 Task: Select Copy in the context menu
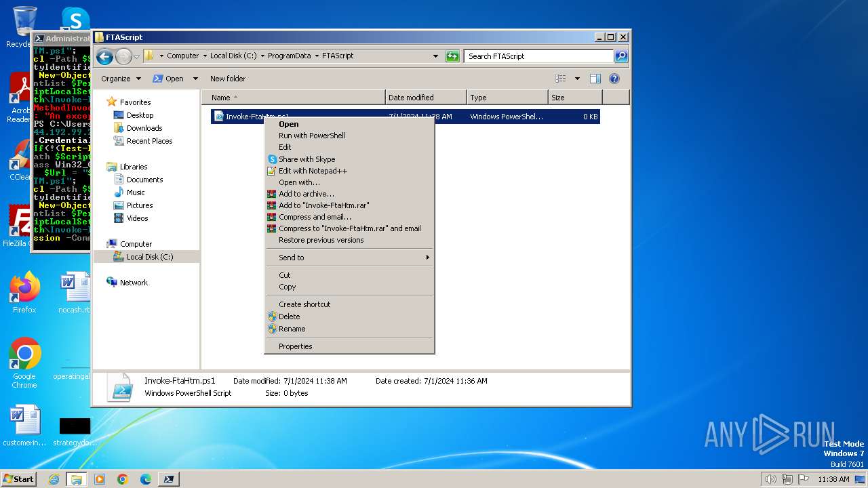pyautogui.click(x=349, y=287)
